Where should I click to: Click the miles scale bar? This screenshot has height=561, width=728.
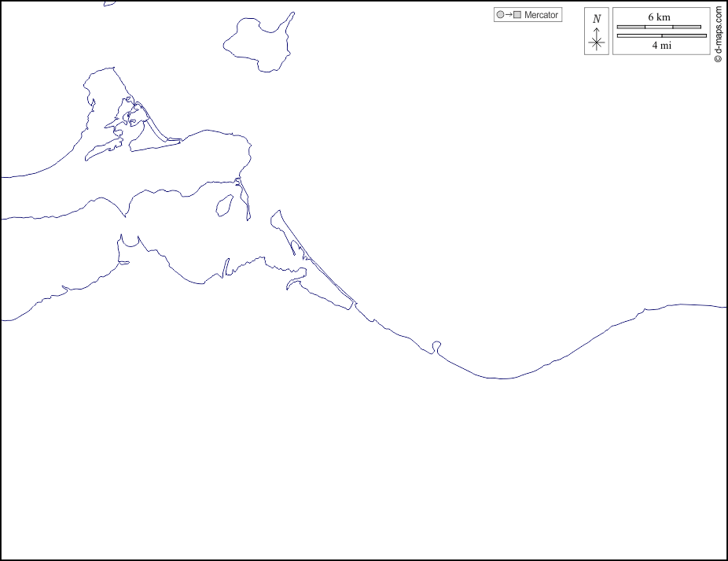(661, 35)
